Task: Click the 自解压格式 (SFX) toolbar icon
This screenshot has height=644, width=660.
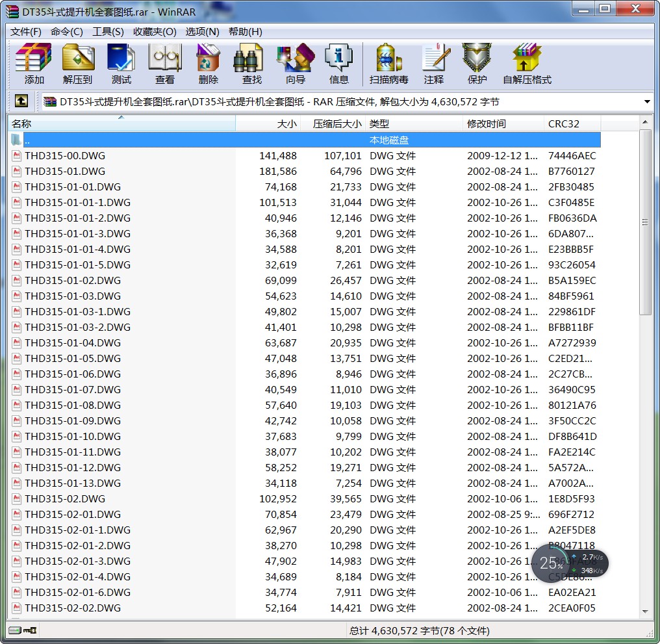Action: pos(527,58)
